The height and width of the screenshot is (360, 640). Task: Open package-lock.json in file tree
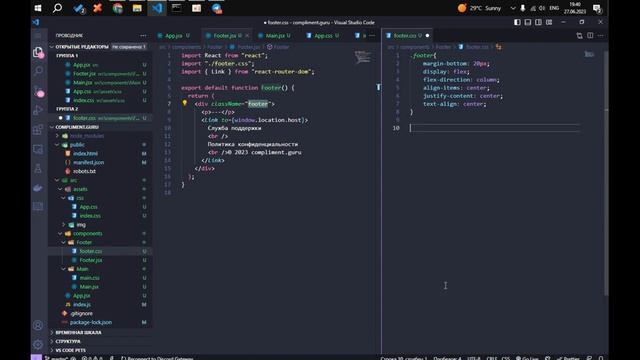click(91, 322)
